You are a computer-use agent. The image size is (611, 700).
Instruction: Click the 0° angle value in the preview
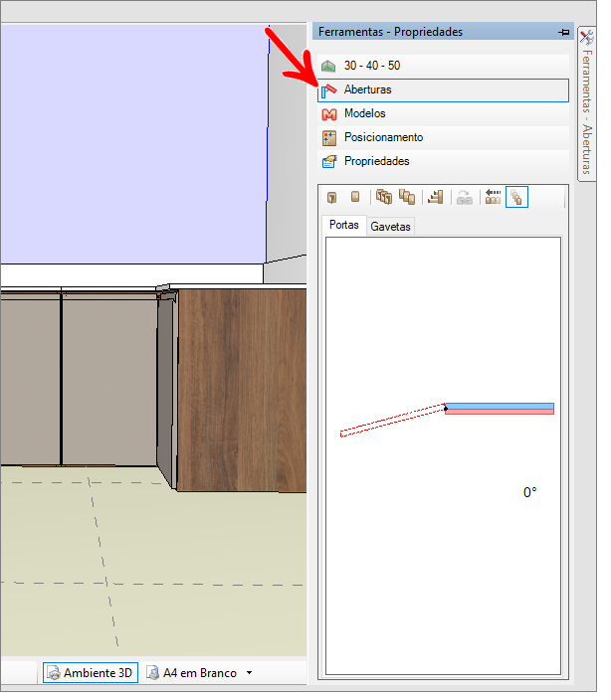pyautogui.click(x=529, y=492)
